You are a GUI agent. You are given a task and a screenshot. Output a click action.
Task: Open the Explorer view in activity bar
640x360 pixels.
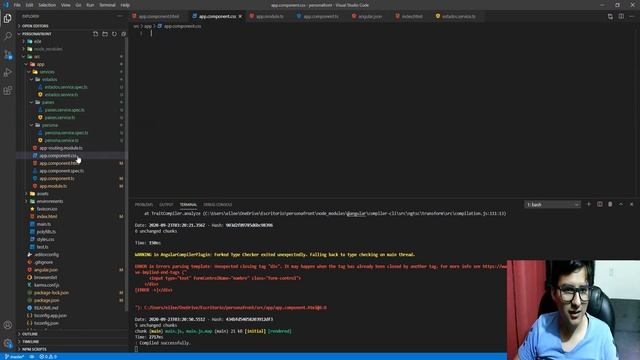[x=8, y=18]
